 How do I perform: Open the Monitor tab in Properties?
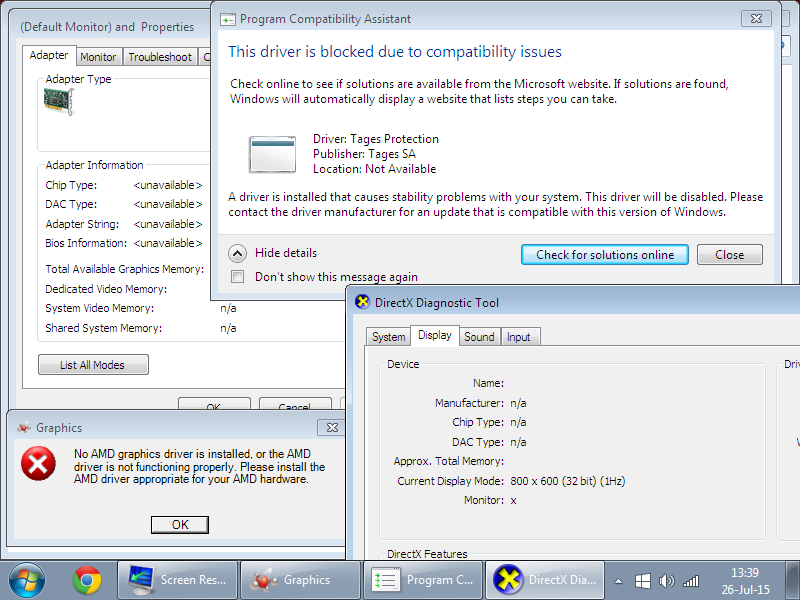click(98, 57)
